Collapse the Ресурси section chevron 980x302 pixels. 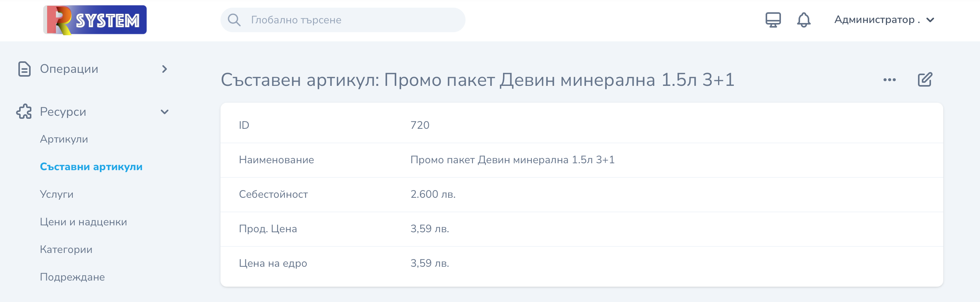[165, 112]
